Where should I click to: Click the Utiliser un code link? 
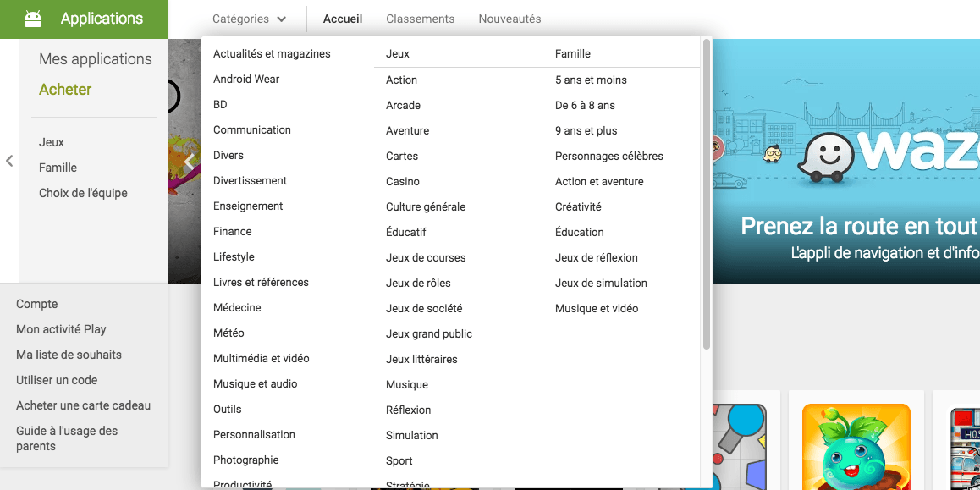[57, 380]
